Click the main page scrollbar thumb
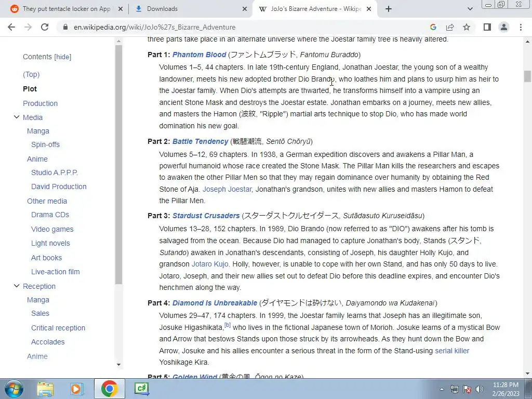This screenshot has width=532, height=399. [527, 76]
